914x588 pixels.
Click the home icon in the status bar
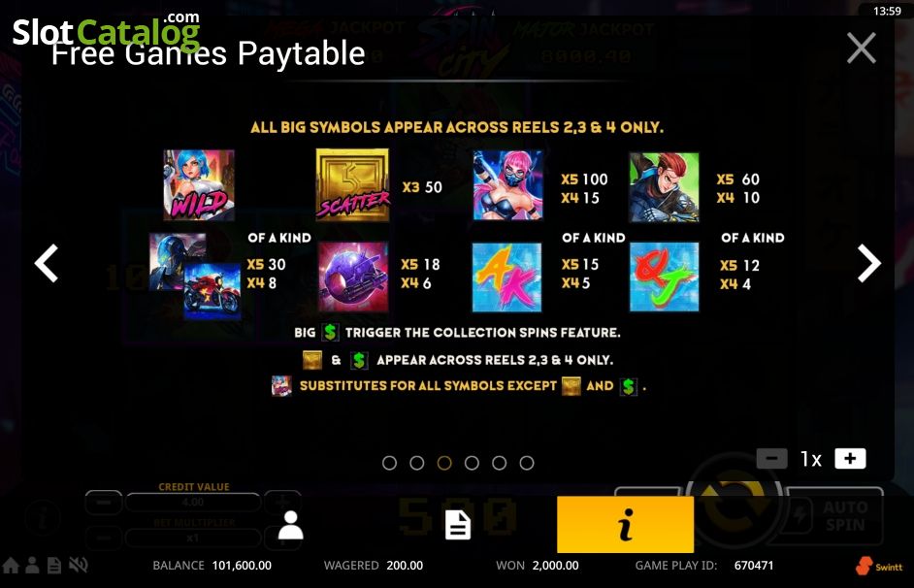[11, 565]
